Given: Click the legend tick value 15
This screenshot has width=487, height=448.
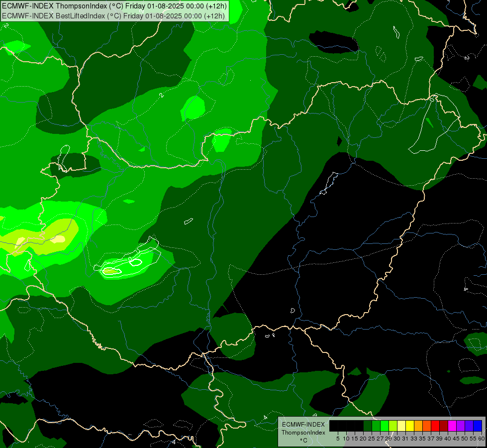Looking at the screenshot, I should pyautogui.click(x=355, y=439).
